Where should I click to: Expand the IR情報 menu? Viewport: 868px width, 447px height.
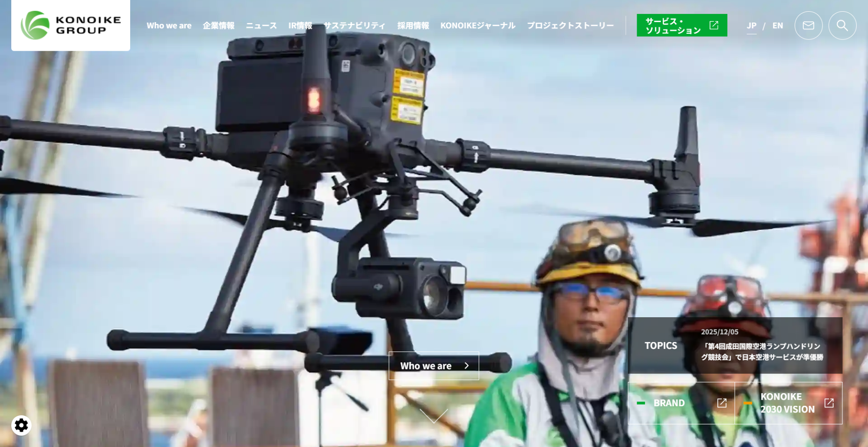(300, 26)
